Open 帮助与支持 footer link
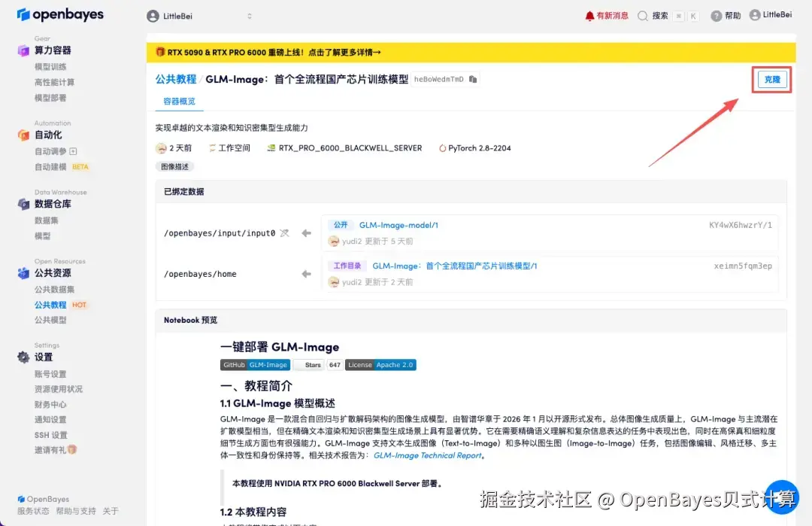 click(76, 511)
